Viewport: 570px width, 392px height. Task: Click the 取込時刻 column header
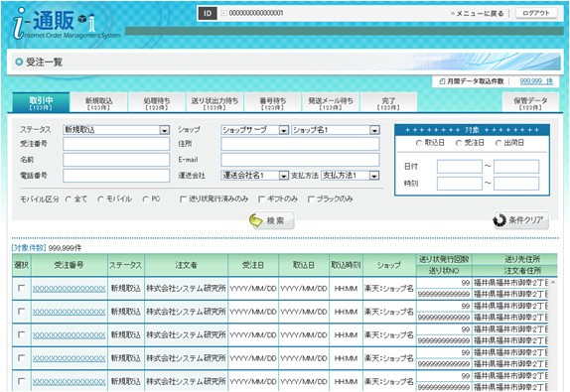click(x=346, y=265)
